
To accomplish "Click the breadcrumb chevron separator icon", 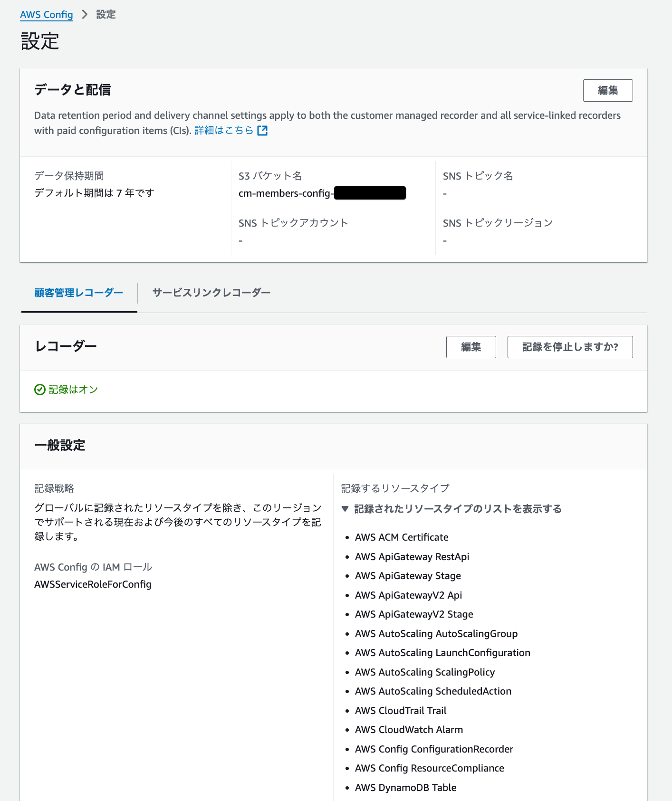I will 85,15.
